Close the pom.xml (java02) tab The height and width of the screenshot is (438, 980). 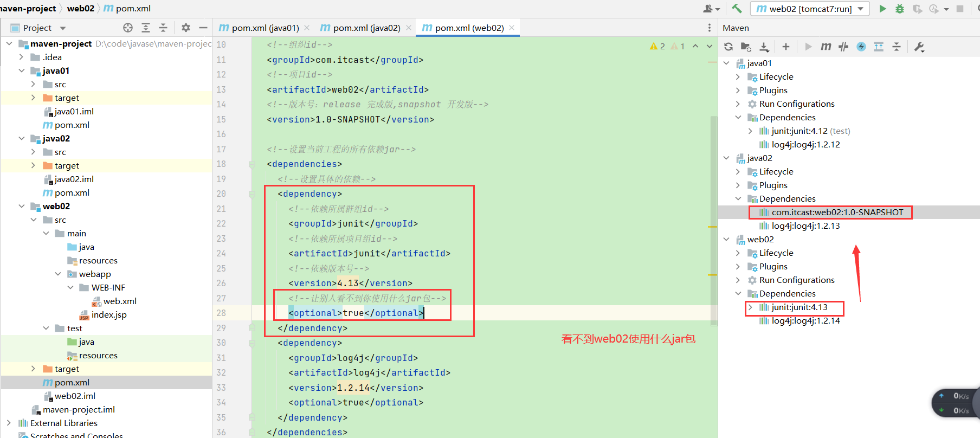[409, 28]
